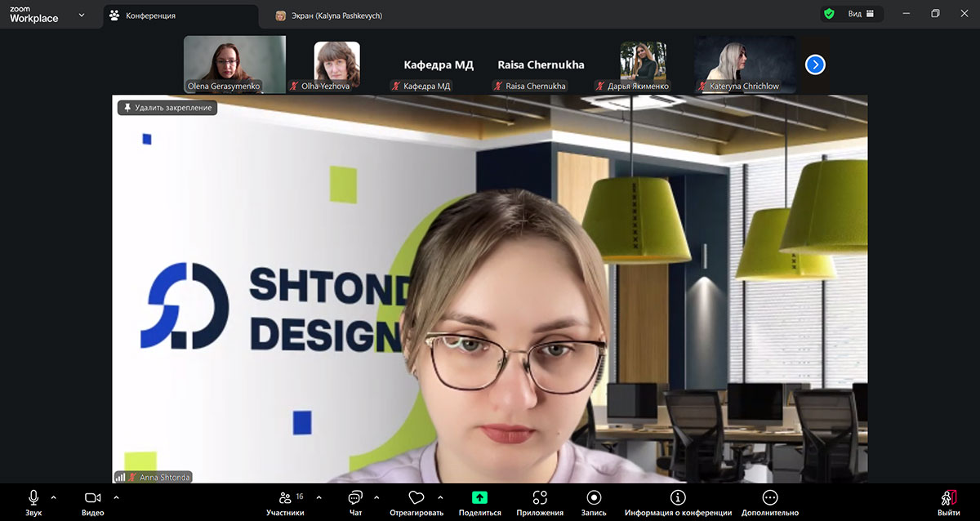Open the Участники participants panel
Viewport: 980px width, 521px height.
(x=285, y=498)
